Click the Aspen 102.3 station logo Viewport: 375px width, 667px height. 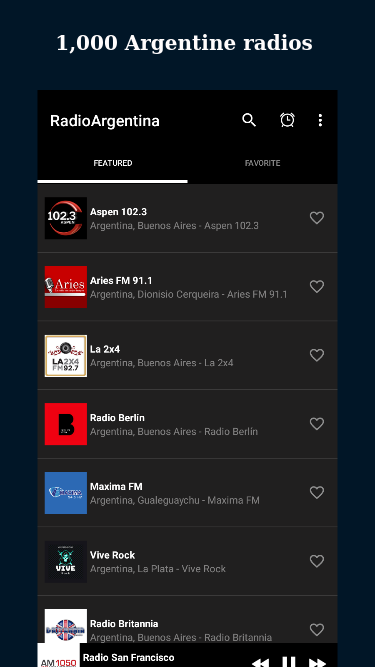click(66, 218)
